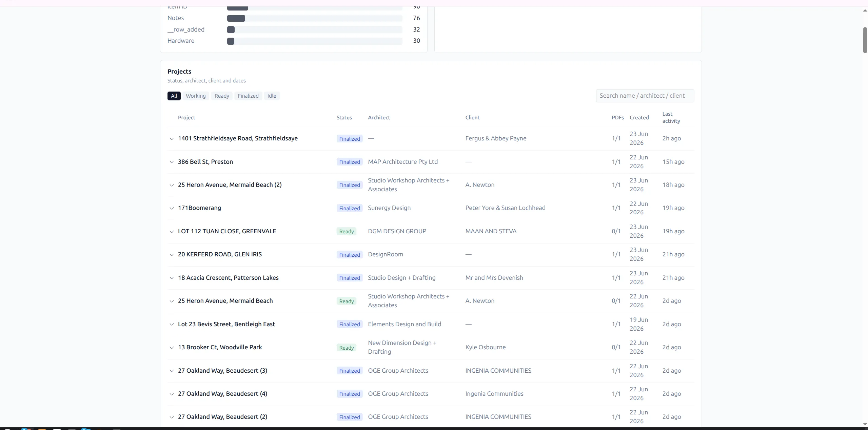Click the __row_added progress bar
This screenshot has height=430, width=868.
[315, 30]
